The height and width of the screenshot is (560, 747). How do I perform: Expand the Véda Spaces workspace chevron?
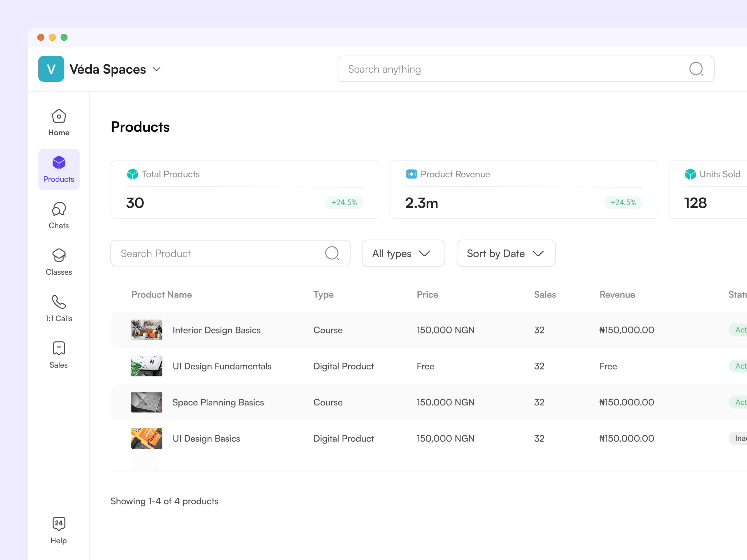pos(156,69)
